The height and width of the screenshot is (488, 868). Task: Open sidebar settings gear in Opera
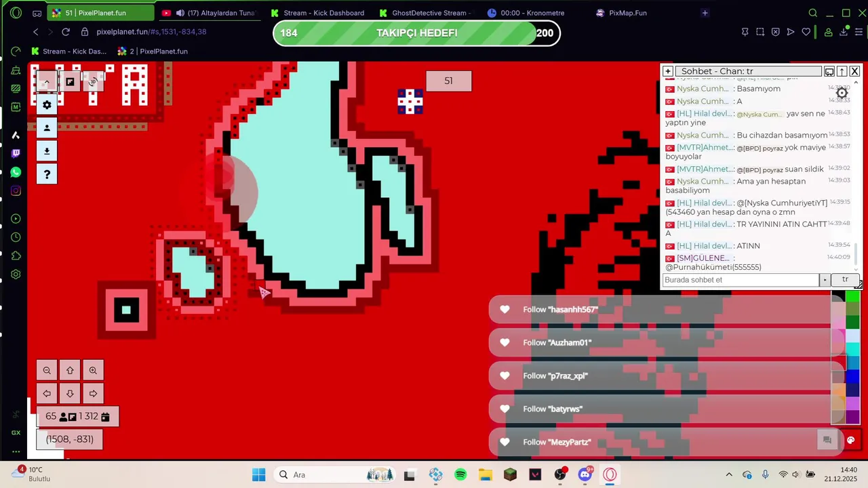(16, 274)
